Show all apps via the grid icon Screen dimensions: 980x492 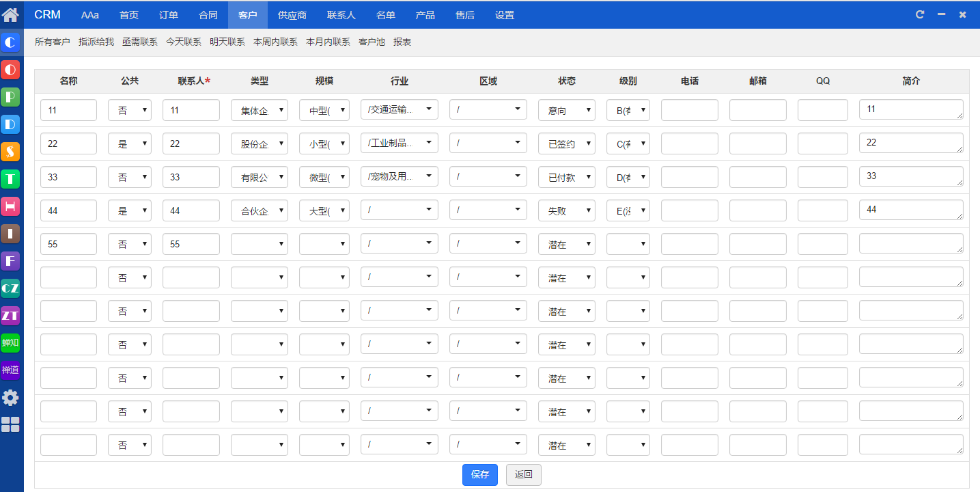coord(11,424)
